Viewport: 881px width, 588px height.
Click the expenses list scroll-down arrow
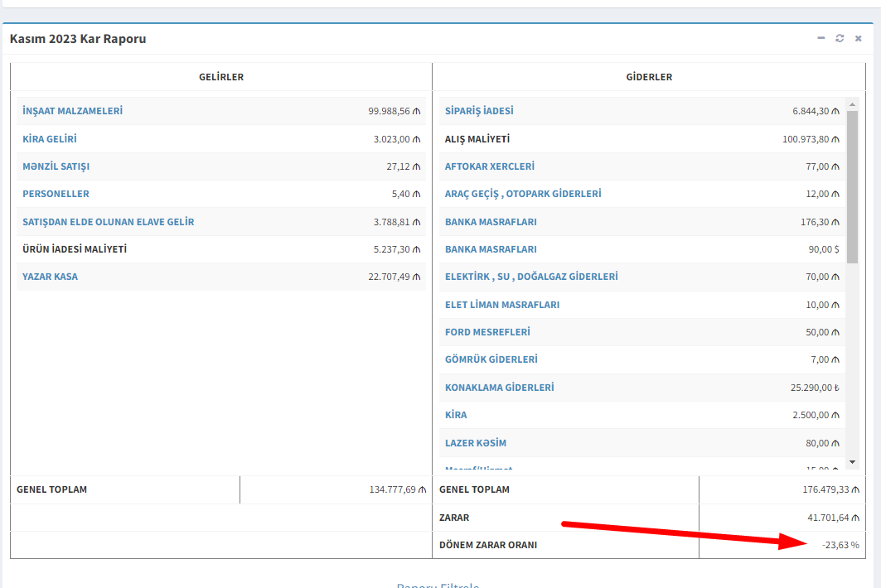click(852, 461)
